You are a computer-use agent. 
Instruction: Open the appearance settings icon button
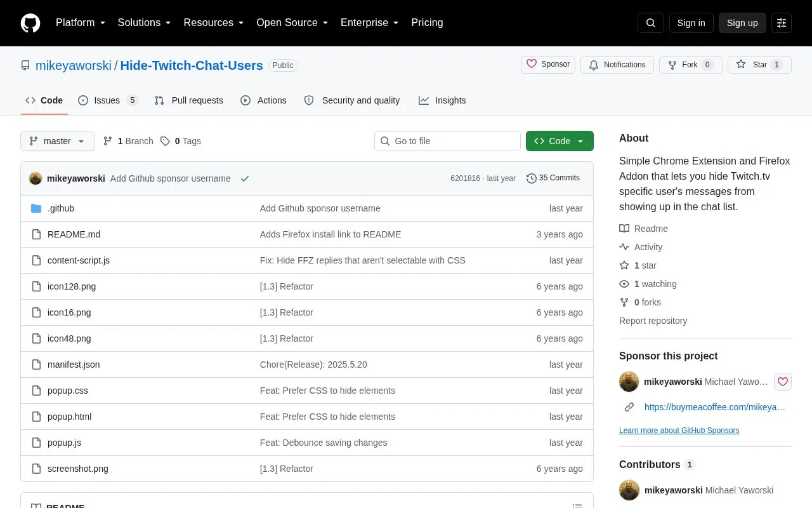(782, 23)
